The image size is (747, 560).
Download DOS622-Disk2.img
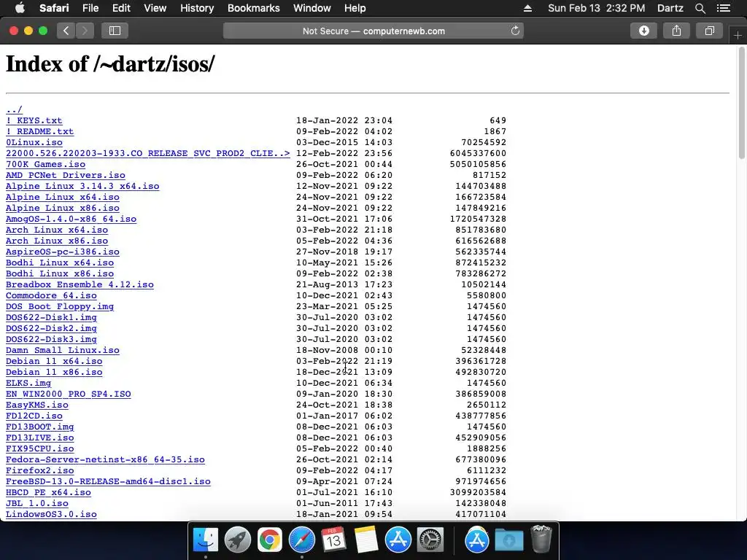(51, 329)
